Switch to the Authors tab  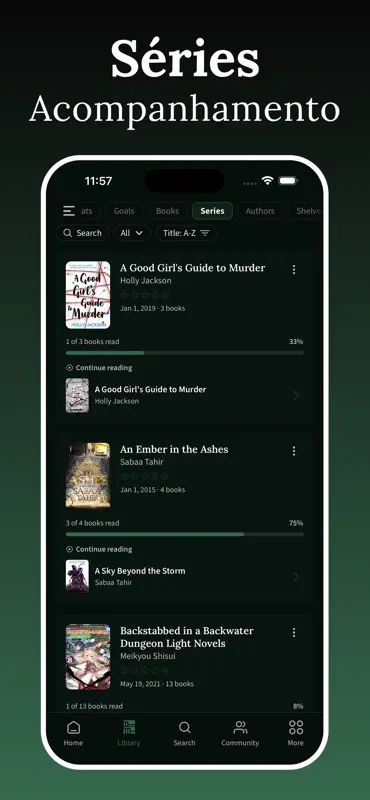(260, 211)
